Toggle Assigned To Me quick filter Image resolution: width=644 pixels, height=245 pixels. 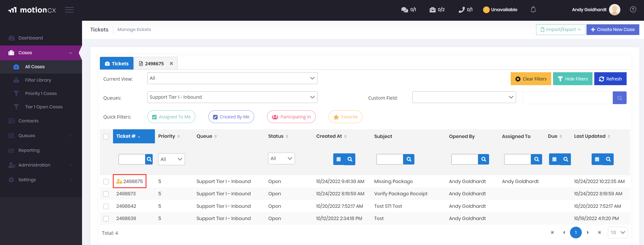[x=171, y=117]
